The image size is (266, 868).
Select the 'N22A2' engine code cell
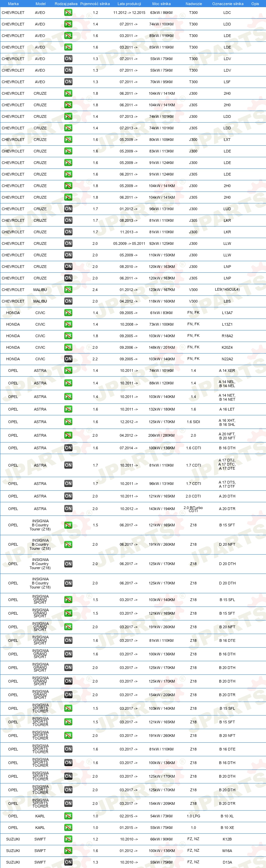[227, 359]
